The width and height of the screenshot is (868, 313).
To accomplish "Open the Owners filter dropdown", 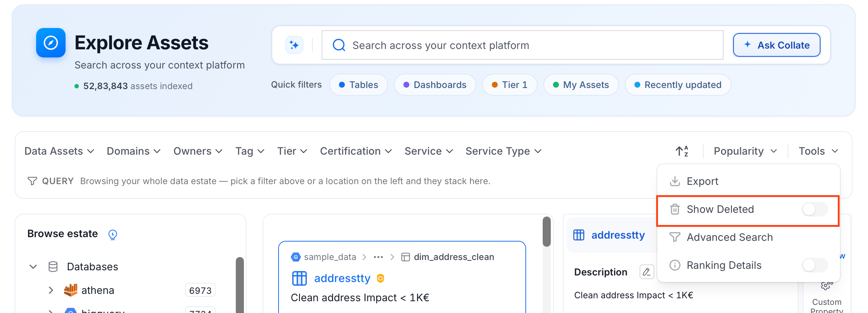I will click(x=198, y=151).
